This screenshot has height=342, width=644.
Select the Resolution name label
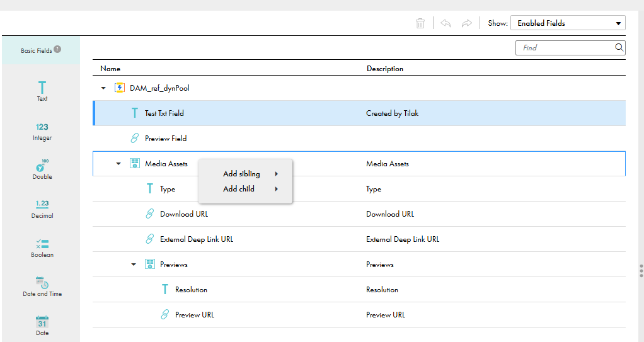tap(191, 290)
